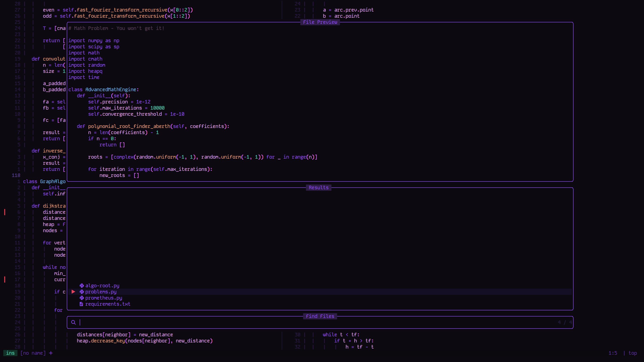
Task: Click 'import numpy as np' line in preview
Action: 94,41
